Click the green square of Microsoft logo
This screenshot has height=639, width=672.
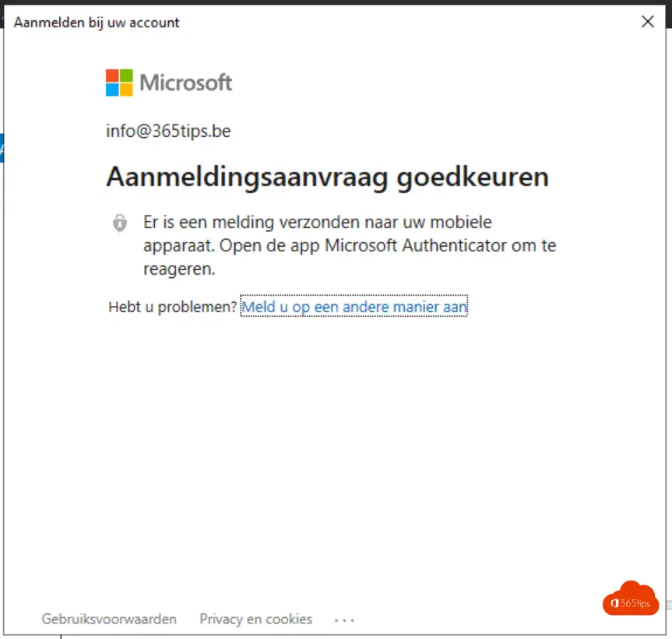point(126,75)
